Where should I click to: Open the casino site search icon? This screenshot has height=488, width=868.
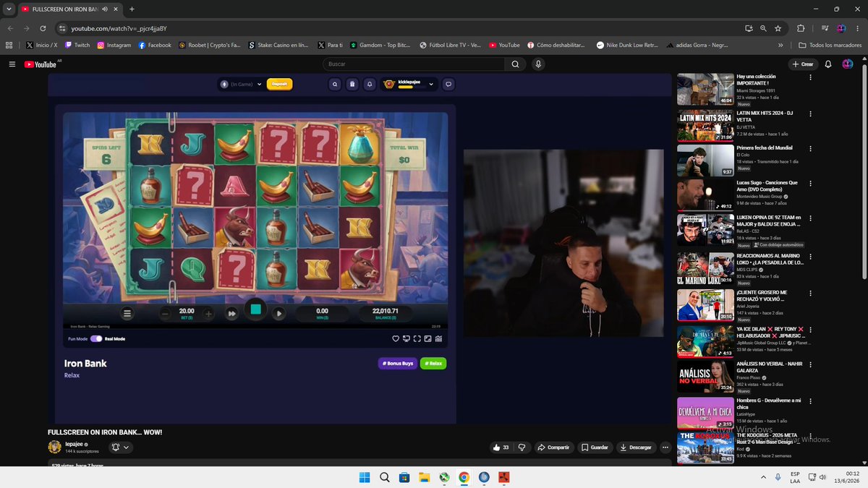coord(335,84)
